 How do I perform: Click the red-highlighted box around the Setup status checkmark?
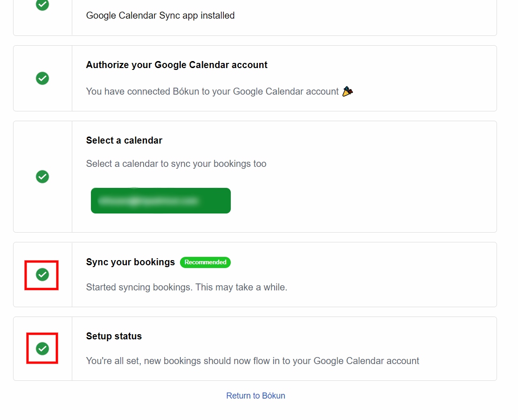[x=42, y=348]
